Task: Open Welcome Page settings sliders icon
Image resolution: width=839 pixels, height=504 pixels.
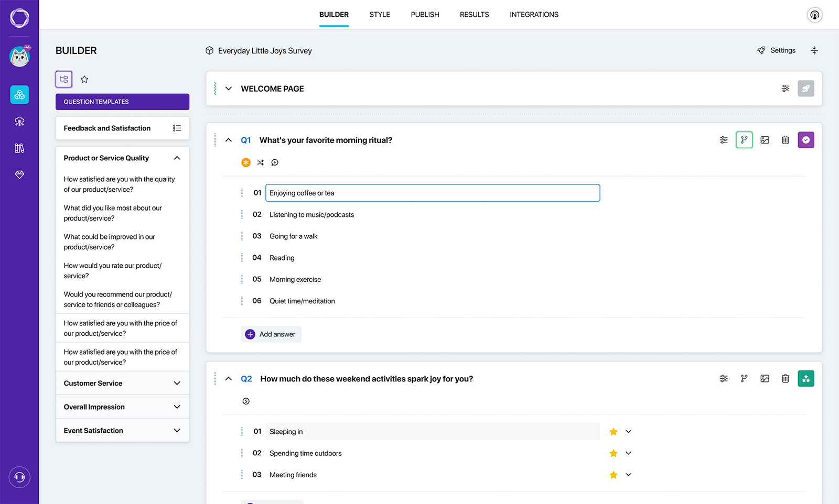Action: point(785,89)
